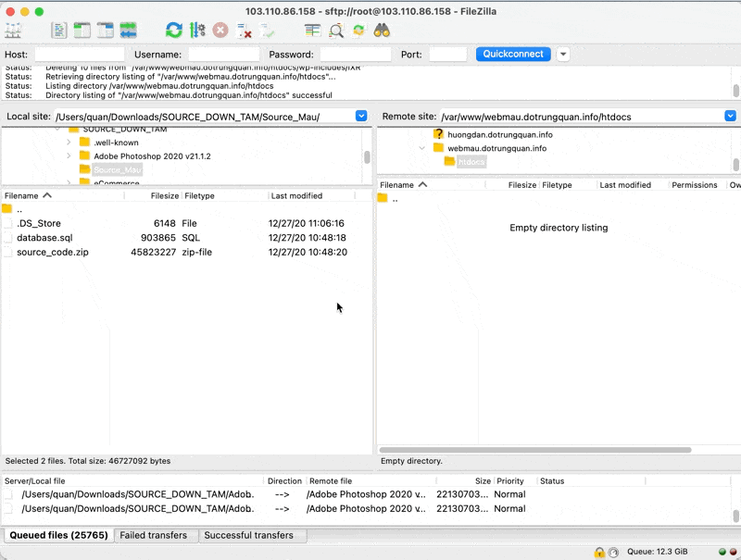Toggle directory comparison icon
The width and height of the screenshot is (741, 560).
point(335,31)
